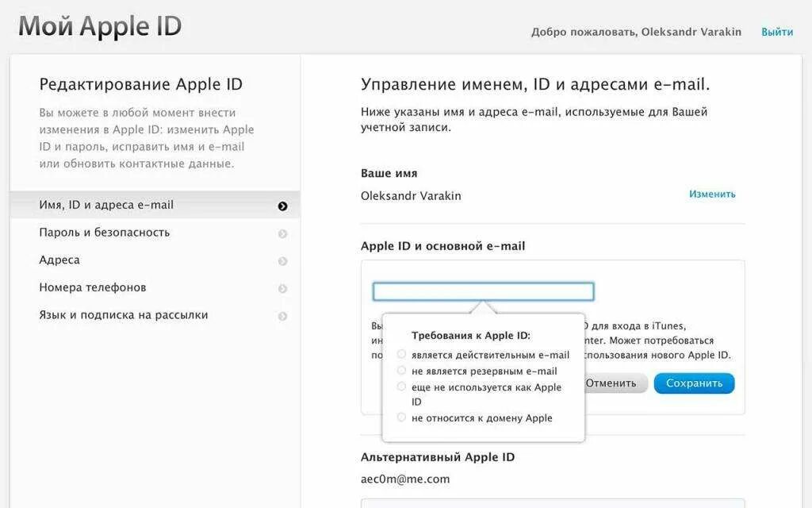The width and height of the screenshot is (812, 508).
Task: Click the Apple ID и основной e-mail heading
Action: [442, 246]
